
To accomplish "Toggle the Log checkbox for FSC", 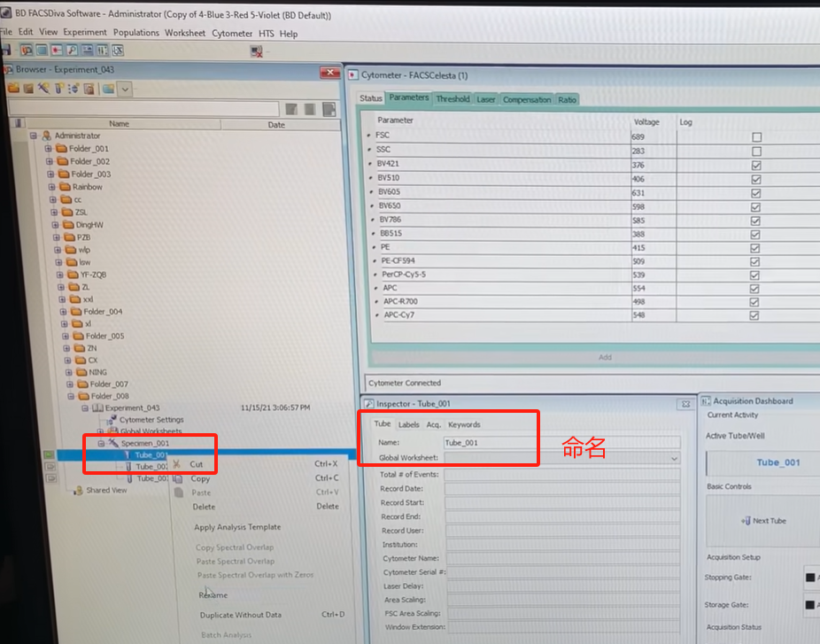I will coord(757,137).
